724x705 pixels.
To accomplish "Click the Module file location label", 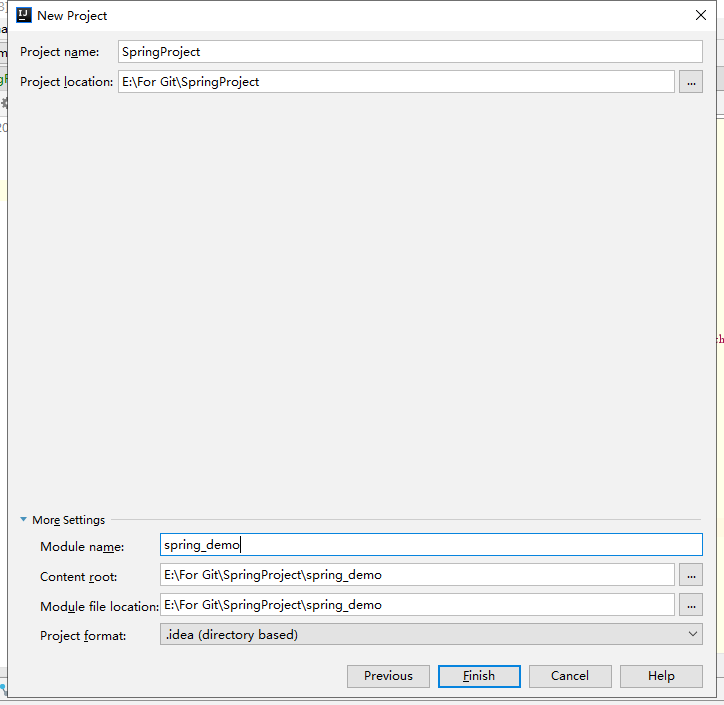I will (x=99, y=607).
